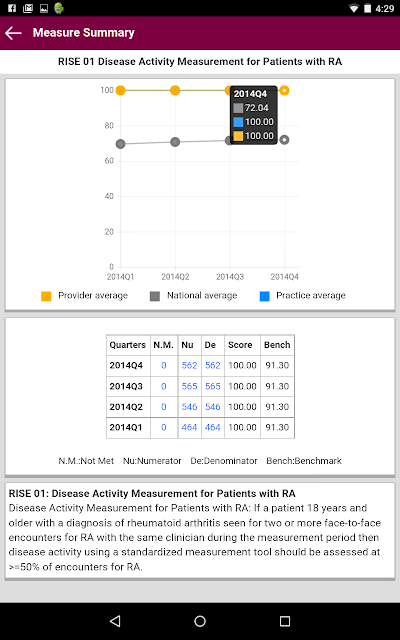This screenshot has height=640, width=400.
Task: Open 2014Q4 Not Met value 0
Action: (164, 365)
